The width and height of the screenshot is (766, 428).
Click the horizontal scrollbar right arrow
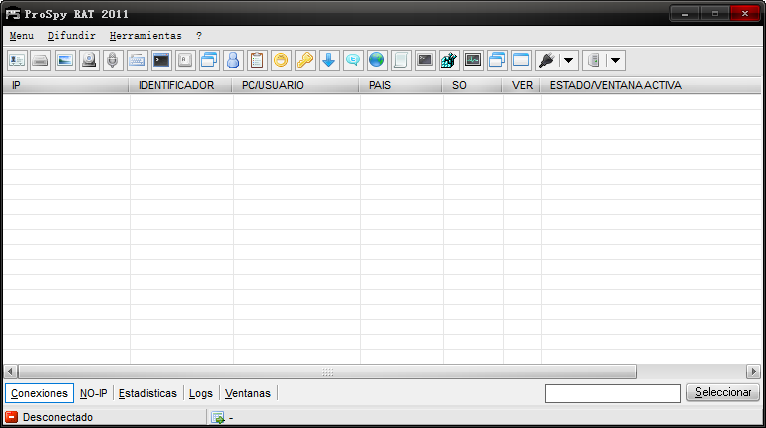pos(753,371)
